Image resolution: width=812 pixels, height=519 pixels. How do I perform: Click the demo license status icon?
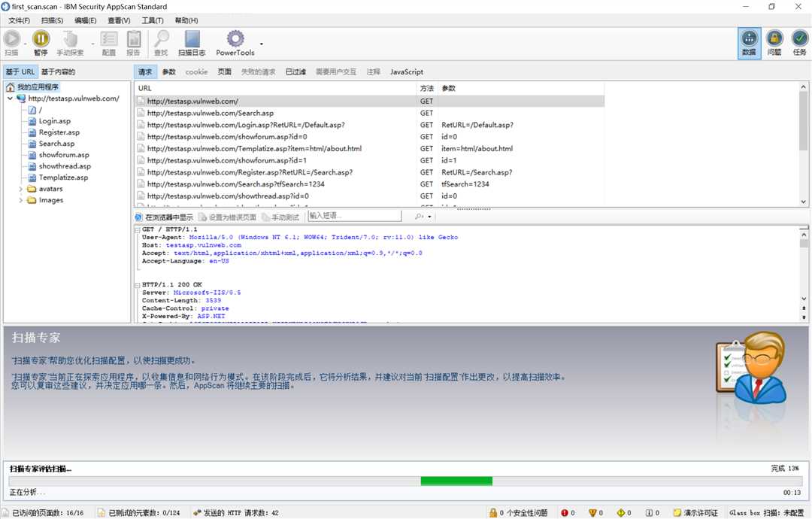coord(677,513)
